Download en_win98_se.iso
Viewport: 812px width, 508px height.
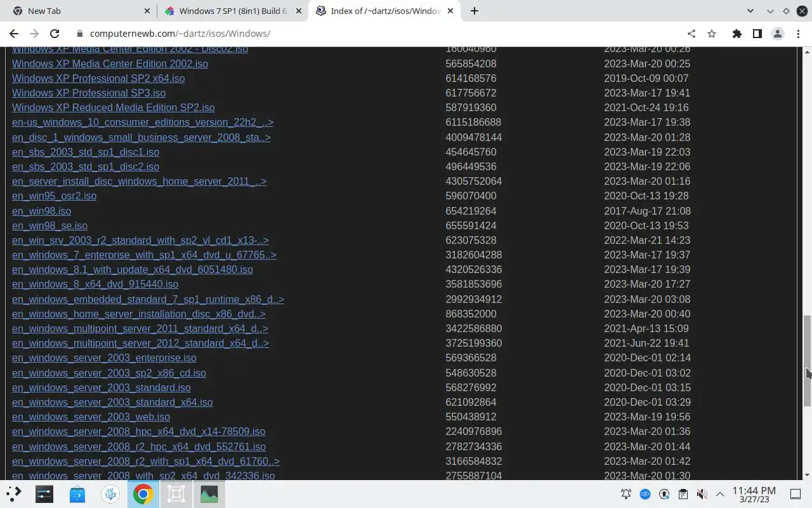(x=49, y=225)
